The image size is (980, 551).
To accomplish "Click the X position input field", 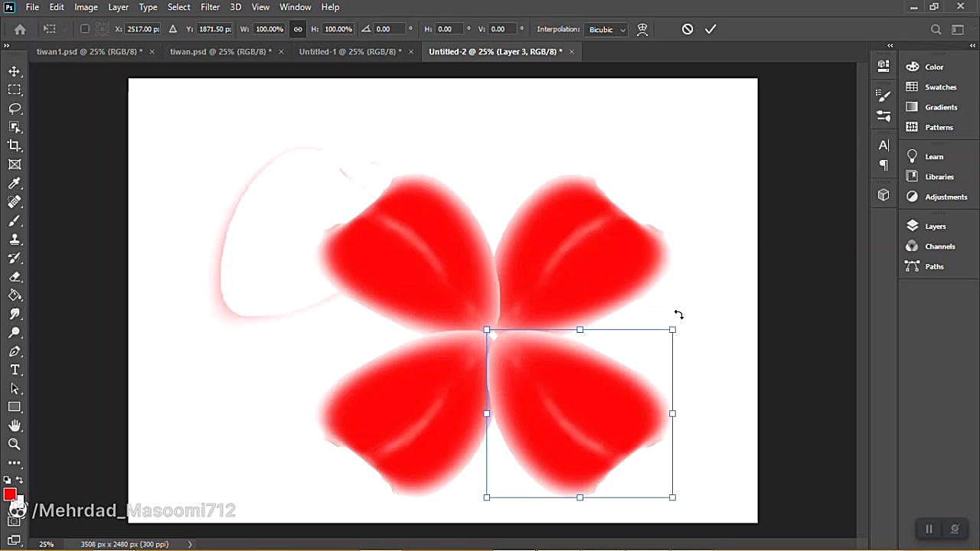I will (143, 29).
